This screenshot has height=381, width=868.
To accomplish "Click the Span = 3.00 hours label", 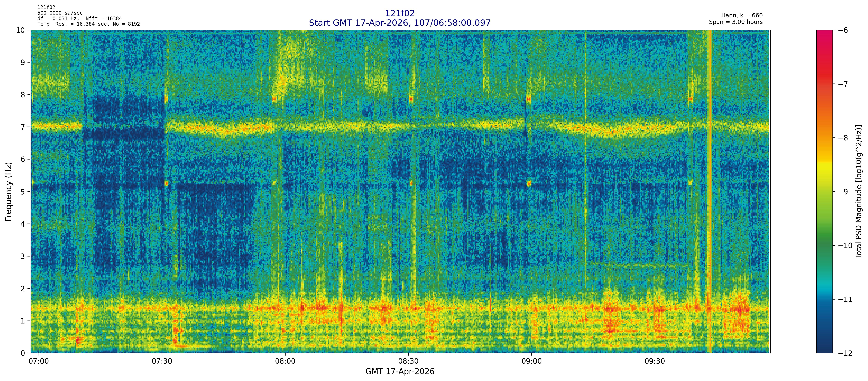I will pyautogui.click(x=736, y=22).
